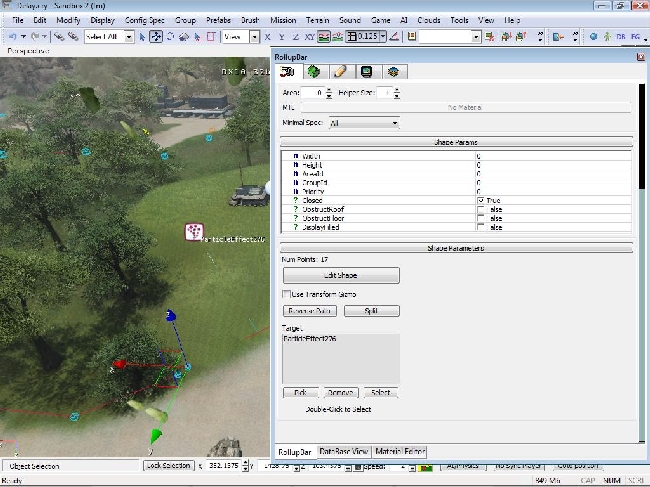
Task: Activate the Select and Rotate tool
Action: pyautogui.click(x=170, y=37)
